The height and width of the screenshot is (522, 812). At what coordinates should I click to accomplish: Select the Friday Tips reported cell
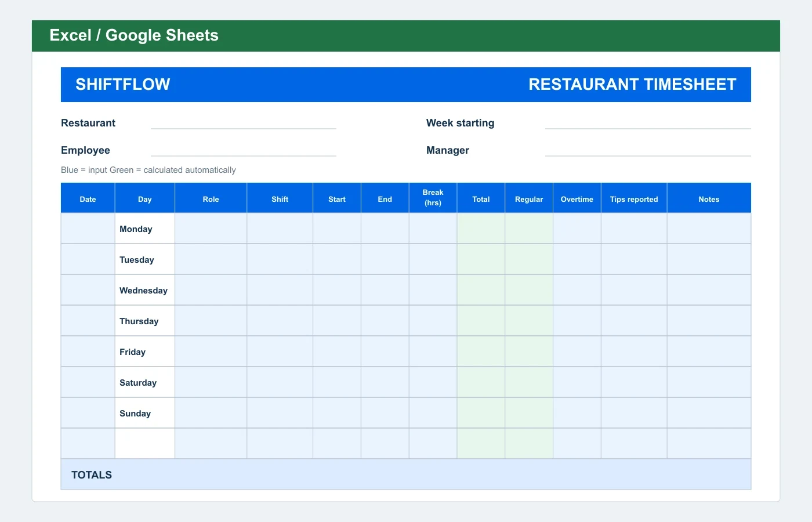[x=634, y=351]
